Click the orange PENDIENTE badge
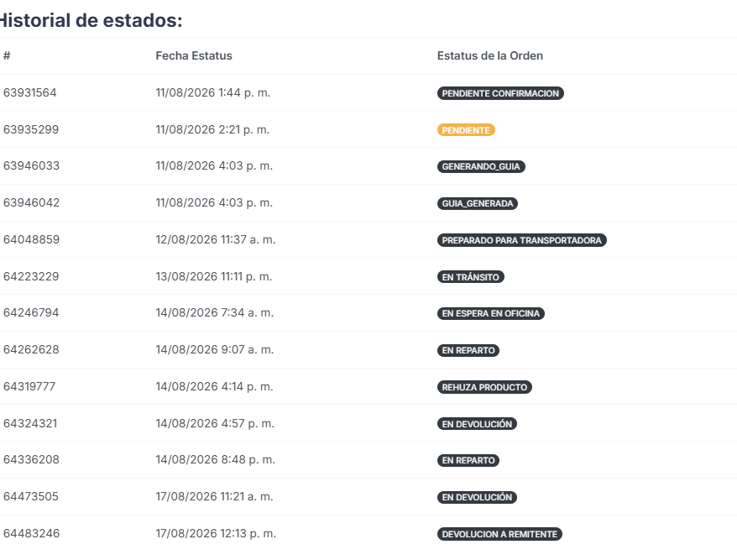This screenshot has width=737, height=560. (466, 130)
